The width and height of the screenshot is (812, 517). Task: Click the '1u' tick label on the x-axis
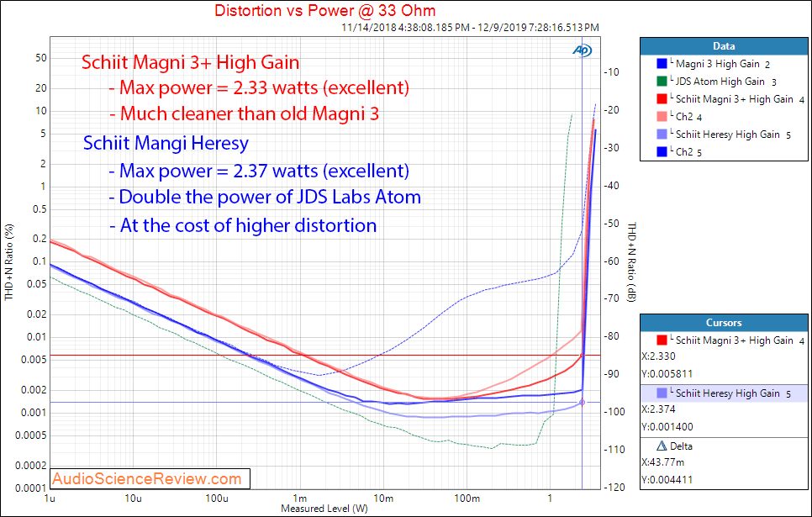pyautogui.click(x=50, y=499)
